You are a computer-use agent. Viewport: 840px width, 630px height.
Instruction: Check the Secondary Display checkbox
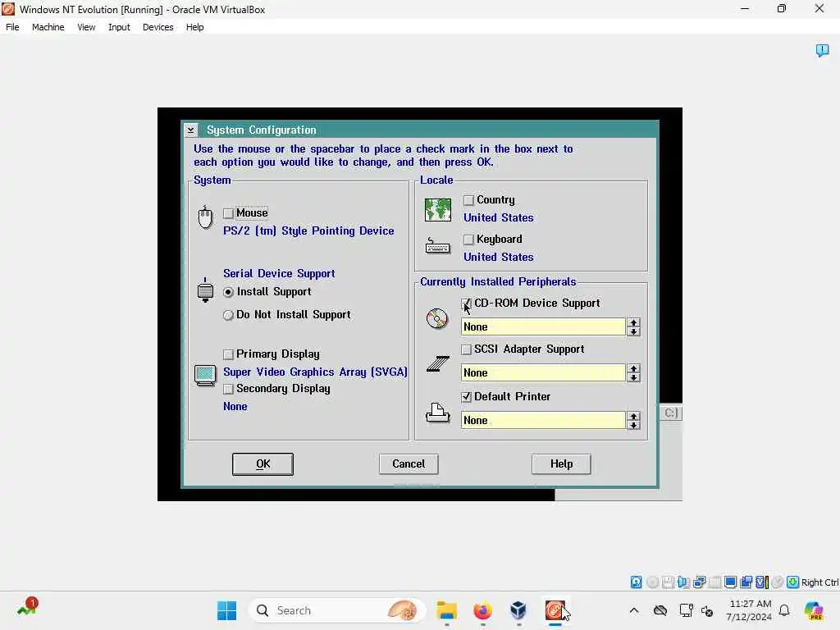click(x=229, y=388)
